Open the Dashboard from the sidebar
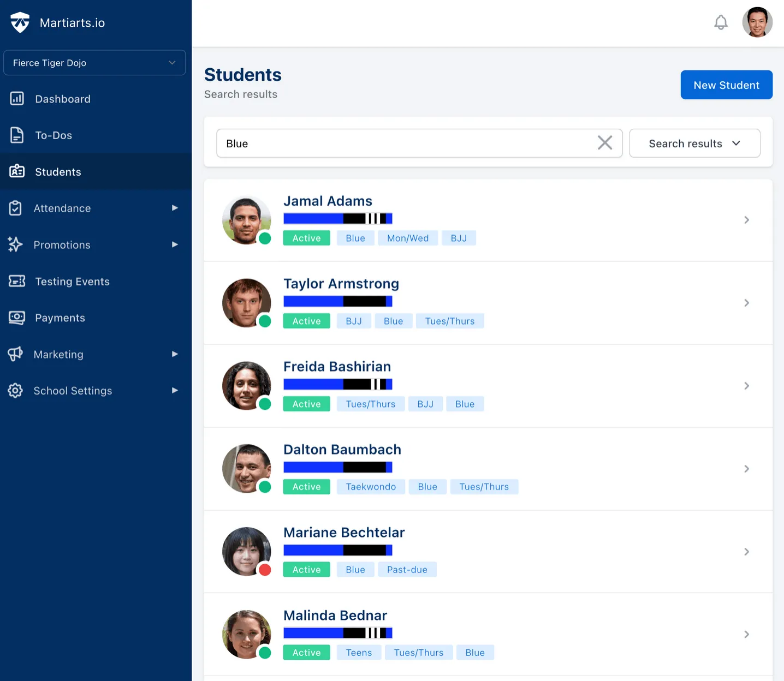 pyautogui.click(x=62, y=99)
